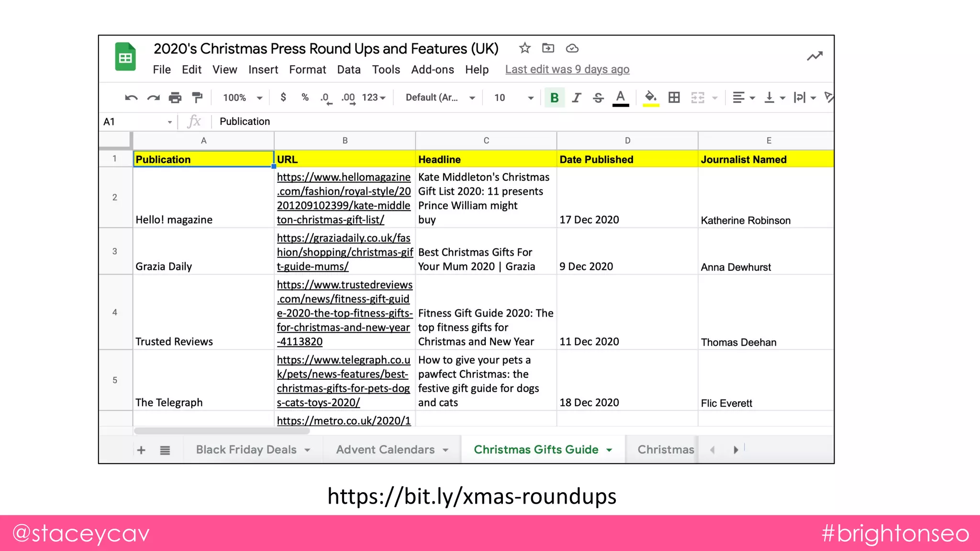The height and width of the screenshot is (551, 980).
Task: Open the Edit menu
Action: click(191, 69)
